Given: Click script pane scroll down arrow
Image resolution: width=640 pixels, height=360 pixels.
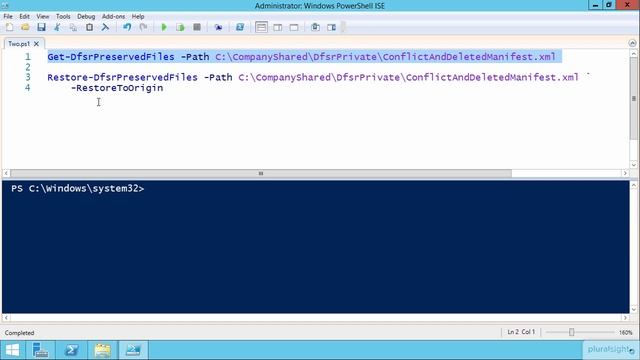Looking at the screenshot, I should coord(633,164).
